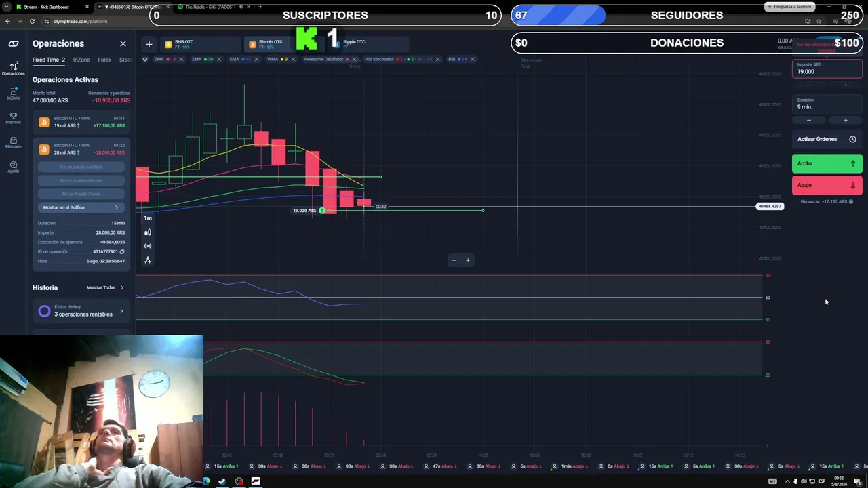868x488 pixels.
Task: Open the Ayuda help section
Action: 14,167
